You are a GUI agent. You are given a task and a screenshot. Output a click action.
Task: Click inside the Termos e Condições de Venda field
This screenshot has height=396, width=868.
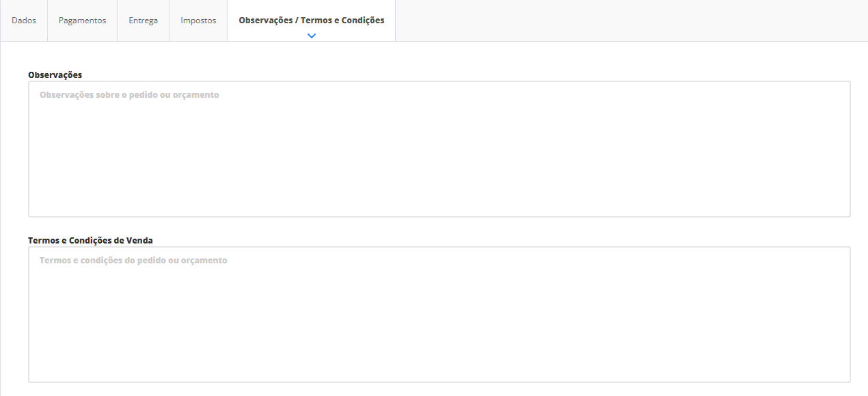point(439,315)
